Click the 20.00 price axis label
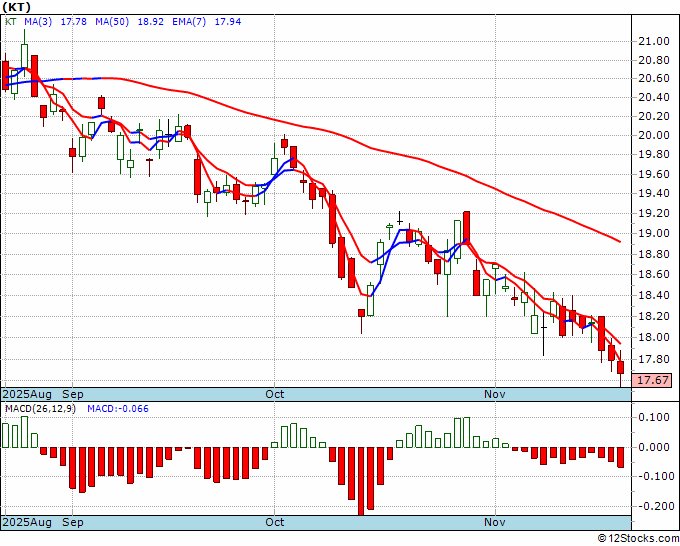This screenshot has width=680, height=546. point(654,135)
